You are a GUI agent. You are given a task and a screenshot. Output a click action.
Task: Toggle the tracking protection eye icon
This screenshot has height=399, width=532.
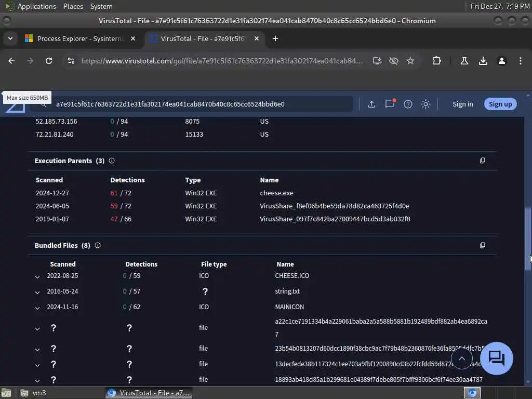click(x=394, y=61)
